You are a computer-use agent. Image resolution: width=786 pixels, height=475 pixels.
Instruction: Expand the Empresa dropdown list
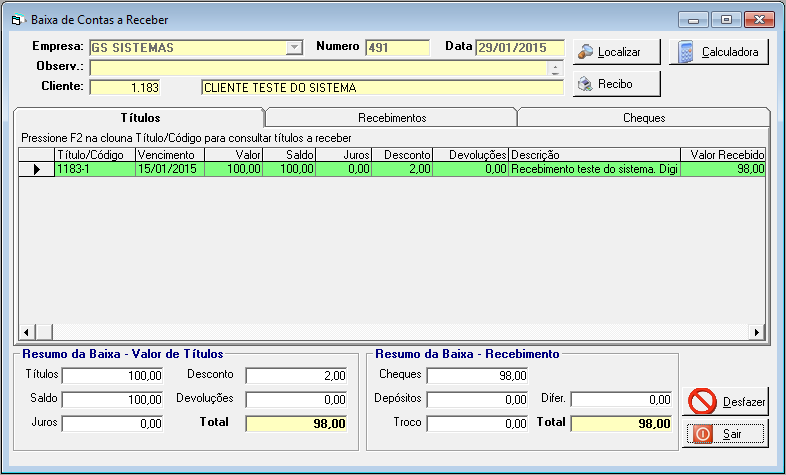coord(294,48)
